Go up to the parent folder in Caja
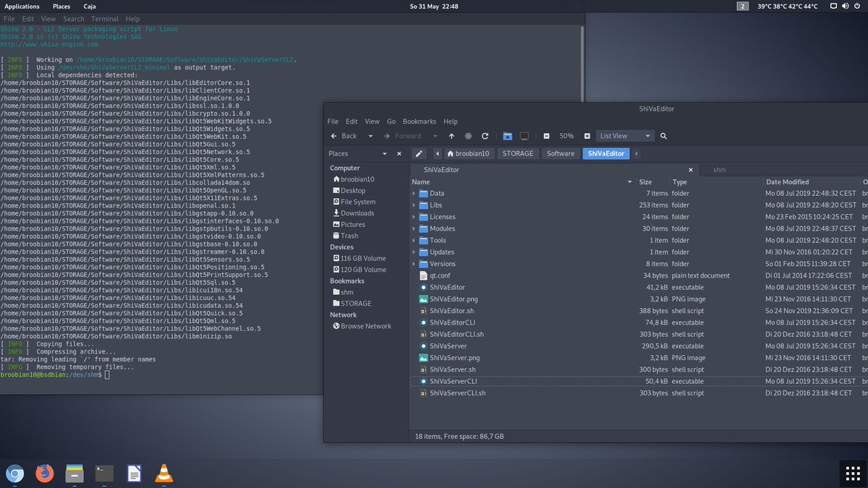Screen dimensions: 868x488 coord(451,136)
